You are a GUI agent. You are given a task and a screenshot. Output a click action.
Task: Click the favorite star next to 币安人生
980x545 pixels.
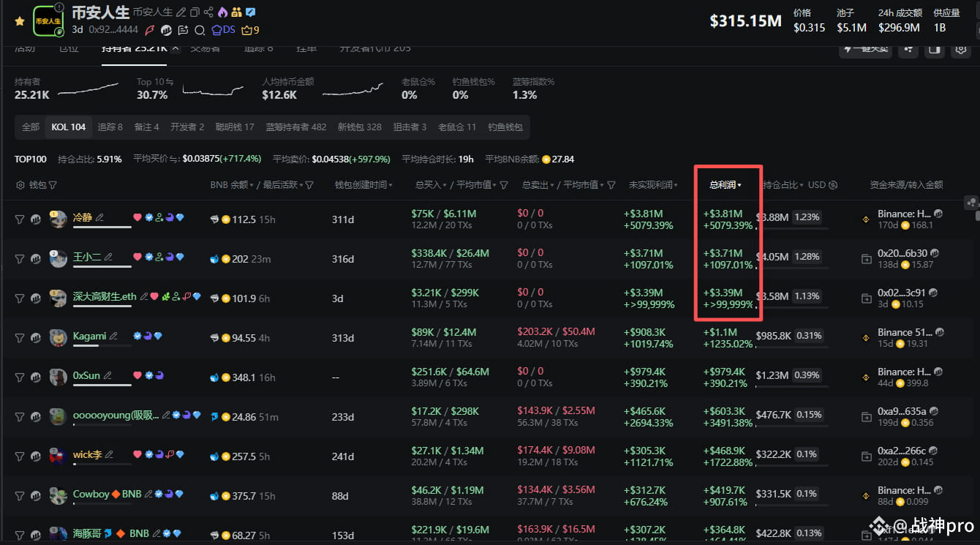20,21
